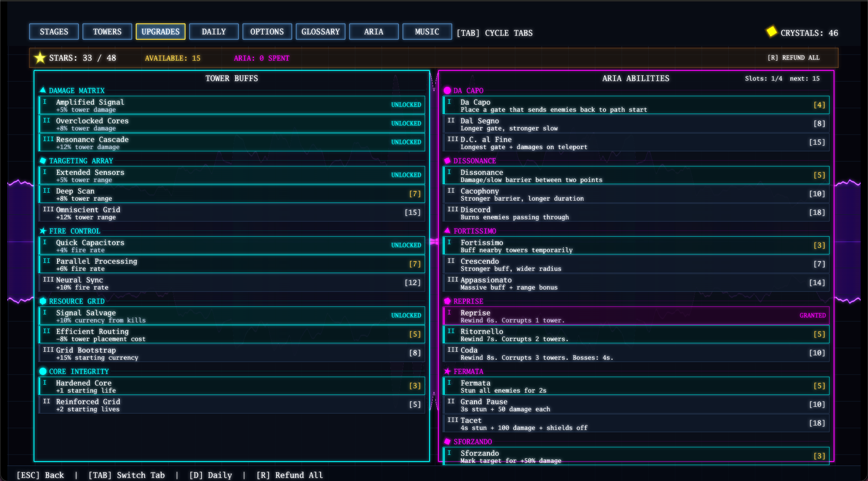Click the Damage Matrix triangle icon
Image resolution: width=868 pixels, height=481 pixels.
[x=43, y=90]
